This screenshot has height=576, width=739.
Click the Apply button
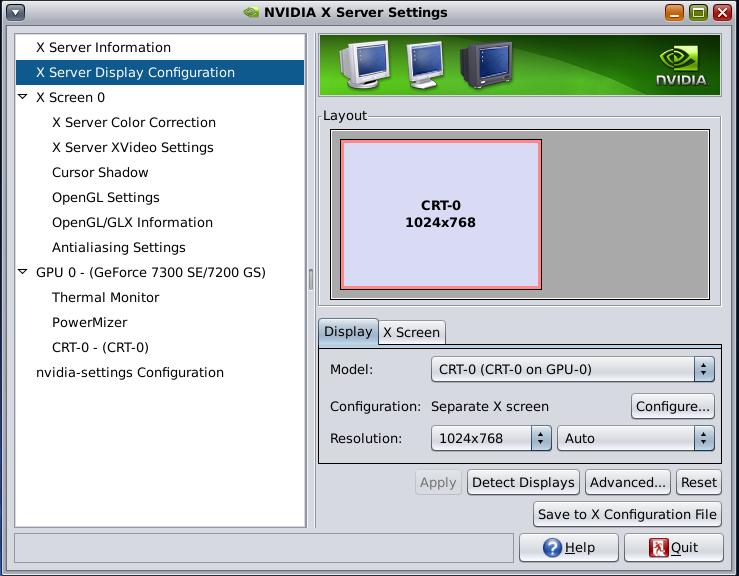pyautogui.click(x=438, y=482)
